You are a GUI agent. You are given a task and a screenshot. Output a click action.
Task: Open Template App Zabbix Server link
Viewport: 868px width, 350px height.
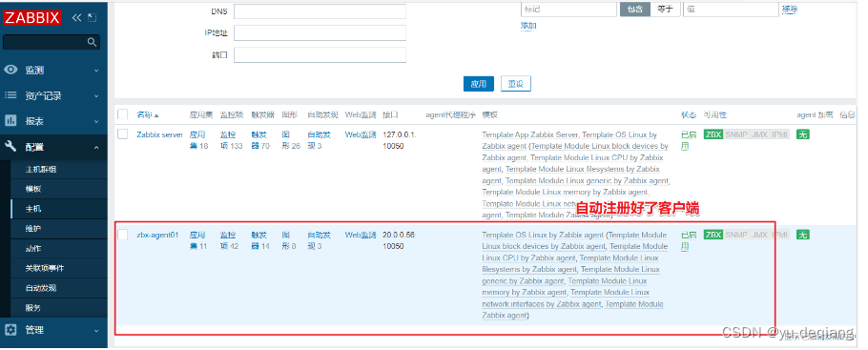tap(530, 134)
